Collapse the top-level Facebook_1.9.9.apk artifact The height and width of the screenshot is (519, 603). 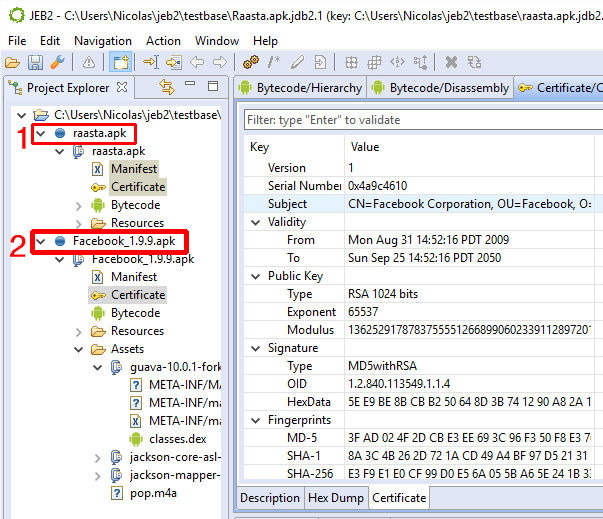pyautogui.click(x=40, y=241)
